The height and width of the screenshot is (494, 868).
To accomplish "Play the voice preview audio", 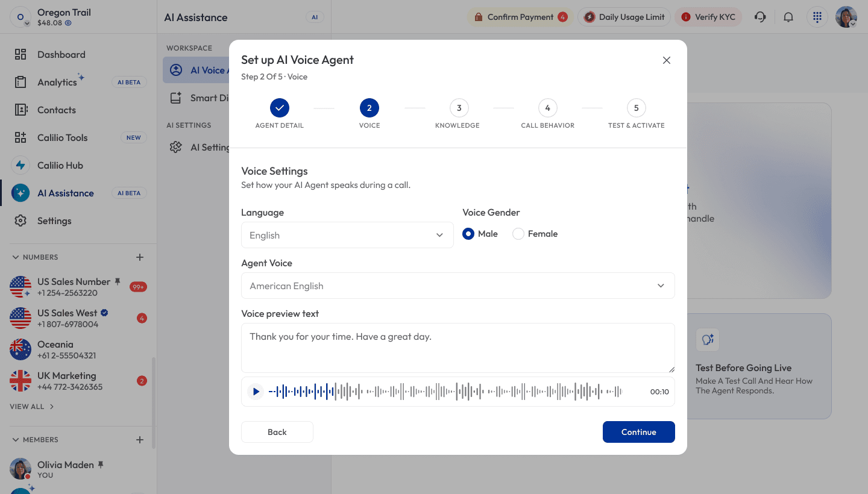I will click(x=256, y=392).
